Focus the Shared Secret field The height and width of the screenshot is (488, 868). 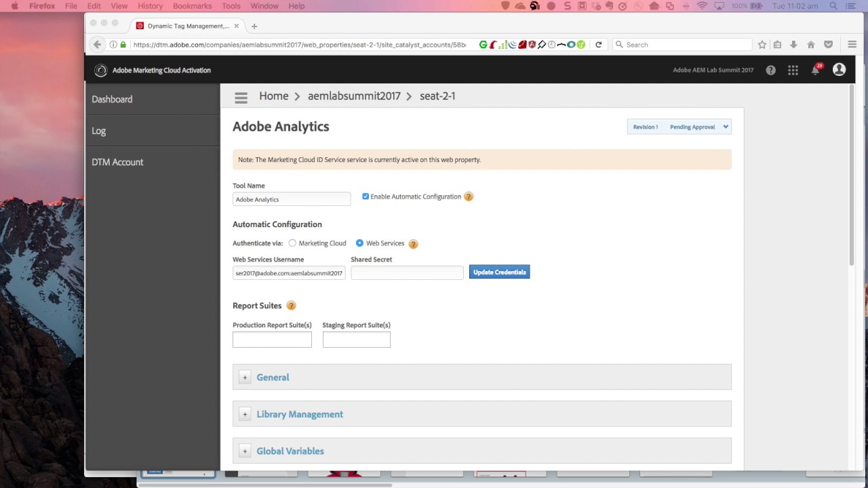pyautogui.click(x=407, y=272)
